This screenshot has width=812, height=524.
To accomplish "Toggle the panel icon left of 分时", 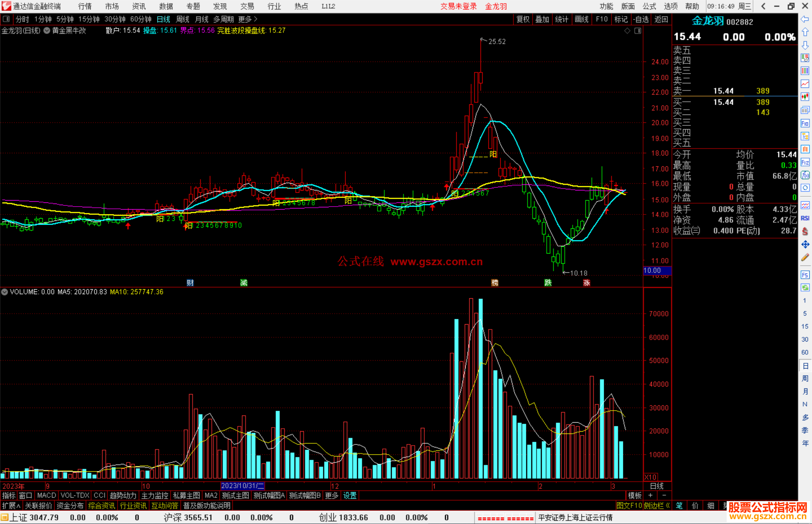I will [x=6, y=19].
